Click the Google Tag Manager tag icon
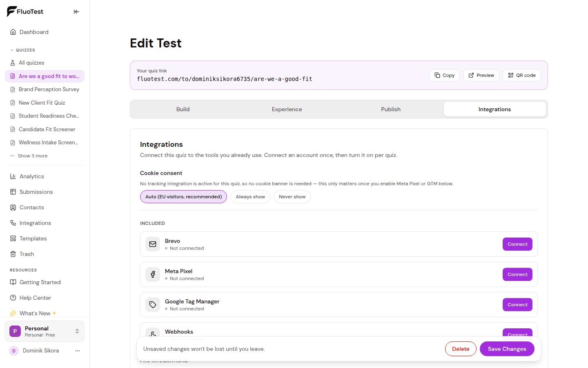The image size is (588, 368). coord(153,305)
